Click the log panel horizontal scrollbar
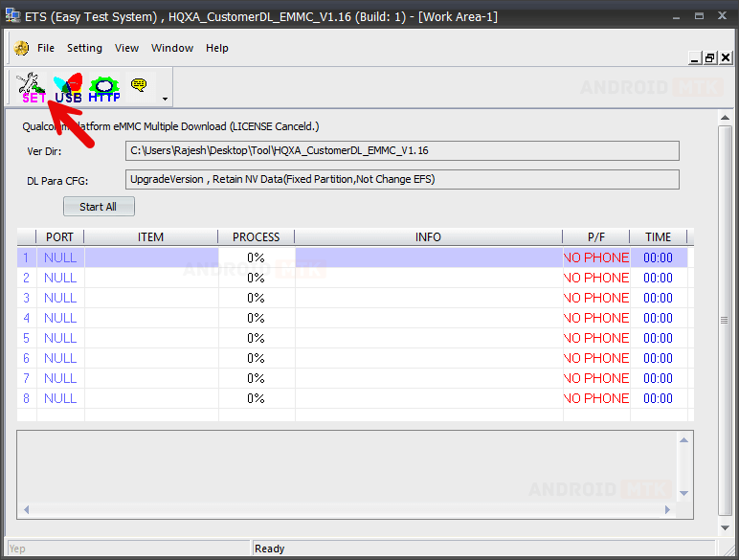The image size is (739, 560). [354, 510]
